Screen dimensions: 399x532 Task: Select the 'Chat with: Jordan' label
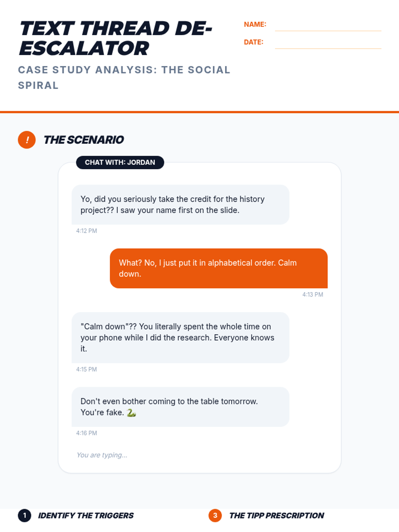tap(120, 162)
